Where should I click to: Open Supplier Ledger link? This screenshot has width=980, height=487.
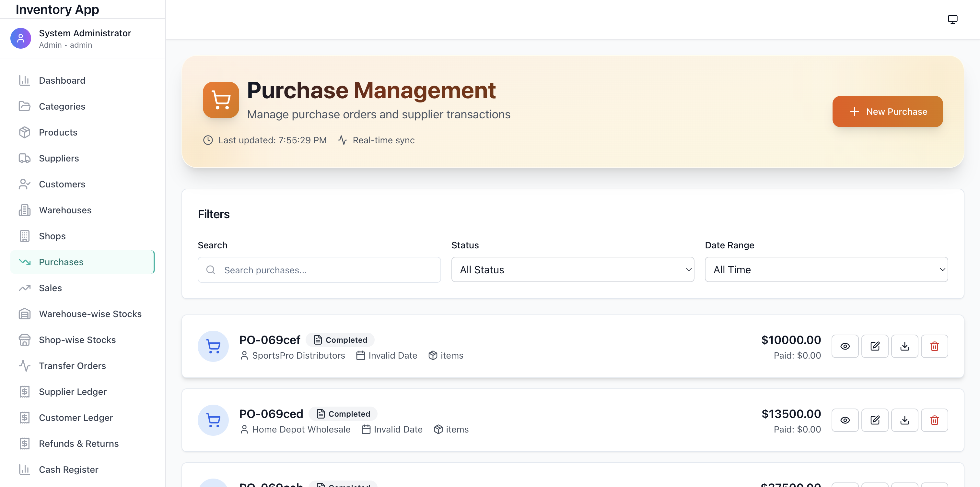click(83, 391)
